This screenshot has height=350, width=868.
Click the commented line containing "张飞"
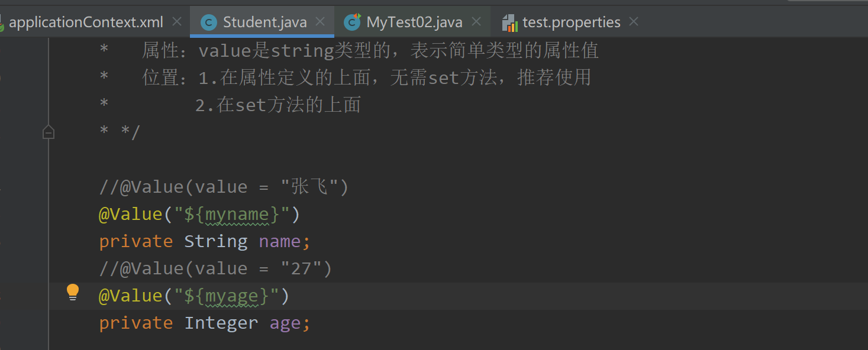click(x=224, y=187)
